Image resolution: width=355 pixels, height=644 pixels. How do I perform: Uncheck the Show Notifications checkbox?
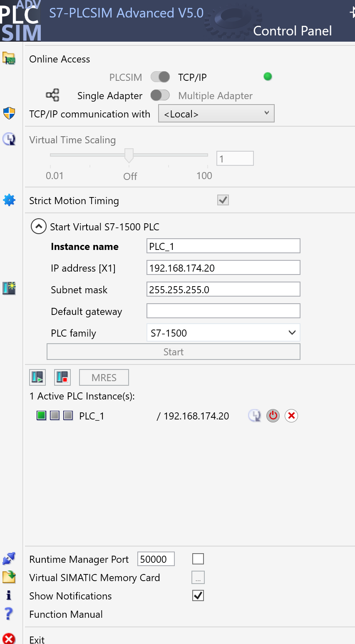(x=198, y=596)
